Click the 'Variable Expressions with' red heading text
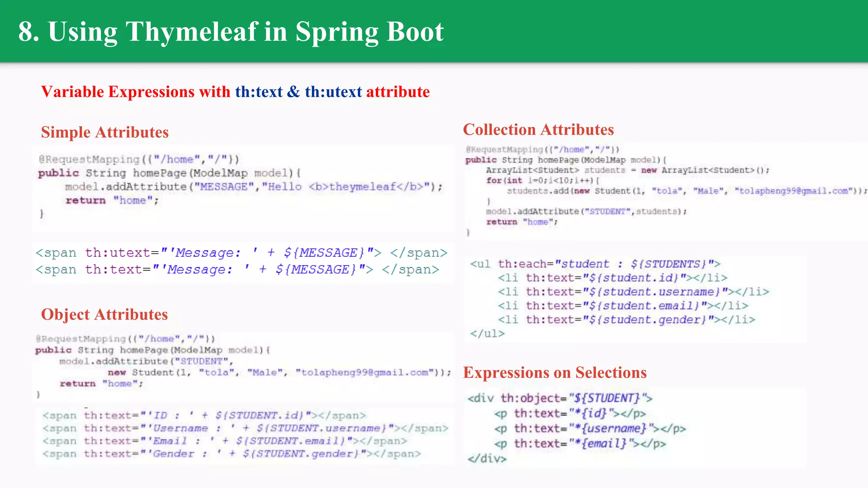 (136, 92)
